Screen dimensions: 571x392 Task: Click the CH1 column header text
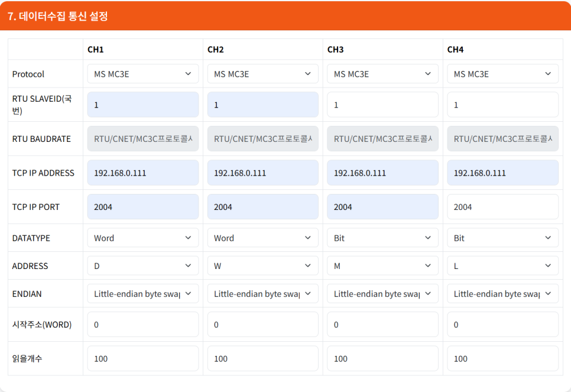pyautogui.click(x=95, y=50)
